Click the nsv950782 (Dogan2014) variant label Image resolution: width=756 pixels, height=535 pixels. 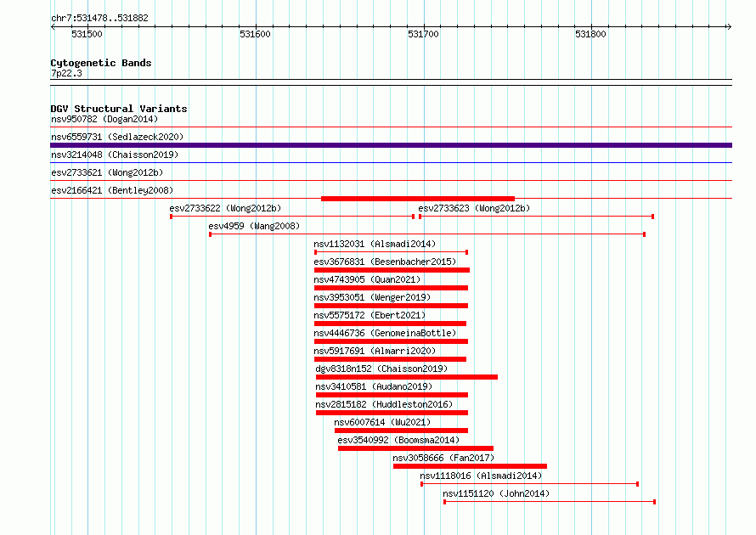click(104, 119)
